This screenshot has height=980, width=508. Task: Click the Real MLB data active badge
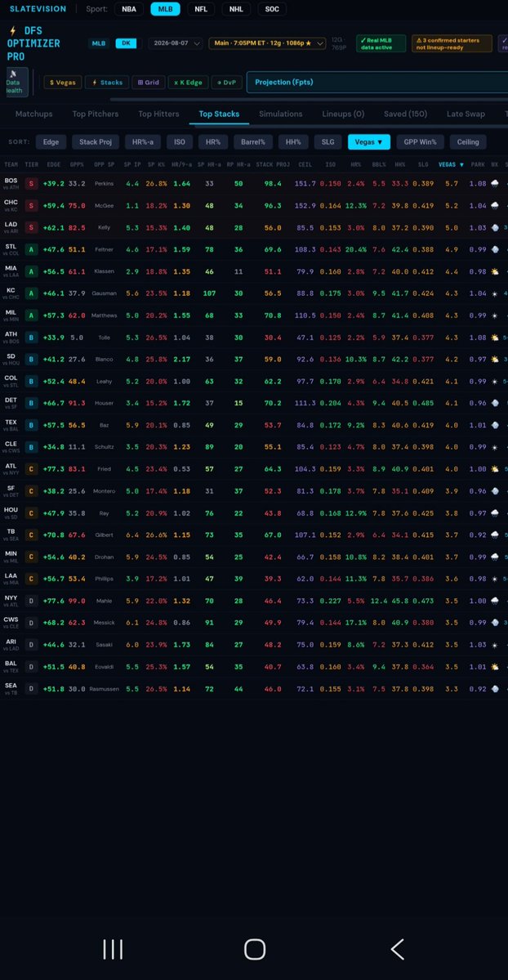(x=381, y=43)
